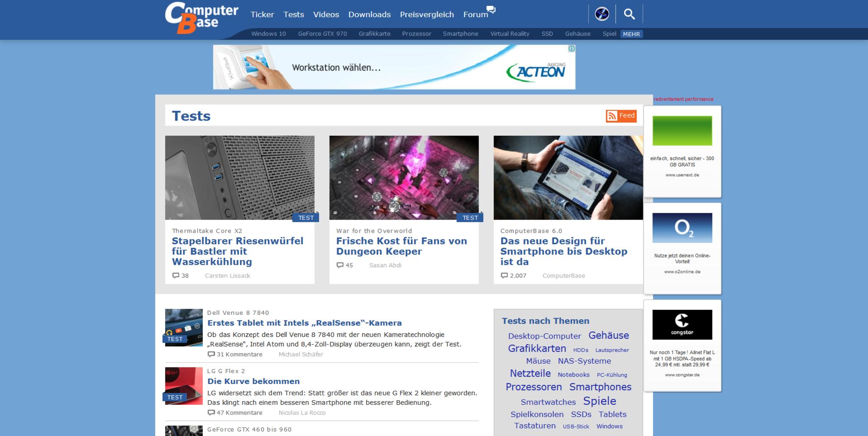The height and width of the screenshot is (436, 868).
Task: Select Grafikkarten theme tag
Action: pyautogui.click(x=537, y=349)
